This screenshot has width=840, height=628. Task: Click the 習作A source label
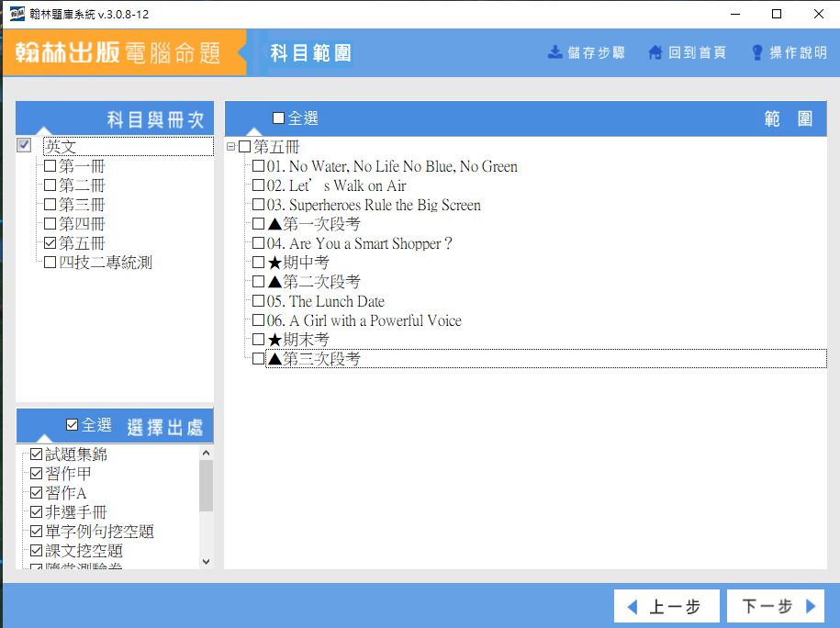point(65,493)
